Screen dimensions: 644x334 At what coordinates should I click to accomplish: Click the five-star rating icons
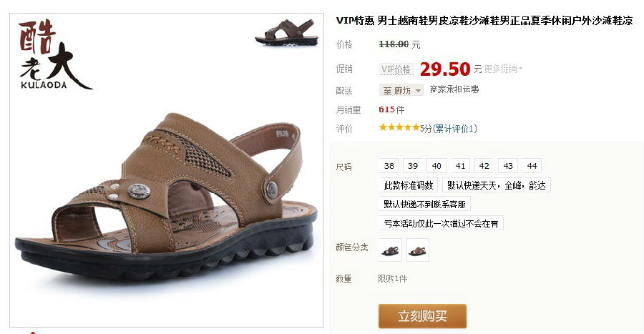click(x=399, y=127)
